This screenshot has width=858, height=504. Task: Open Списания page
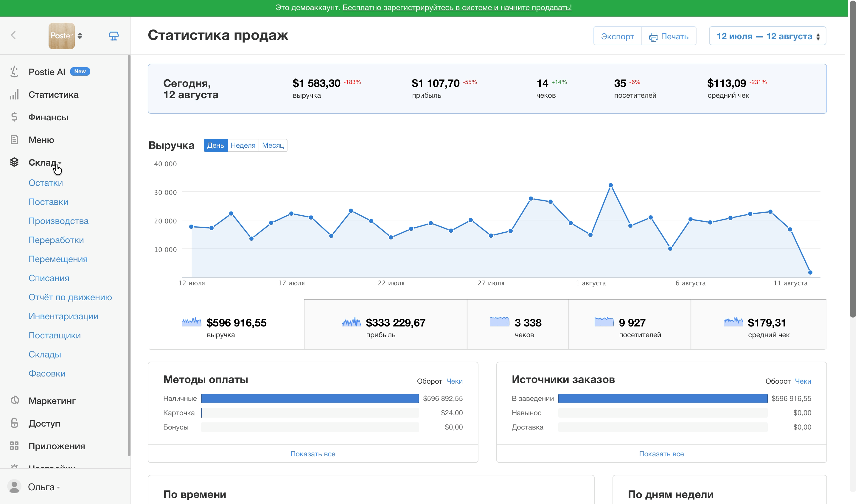tap(49, 278)
